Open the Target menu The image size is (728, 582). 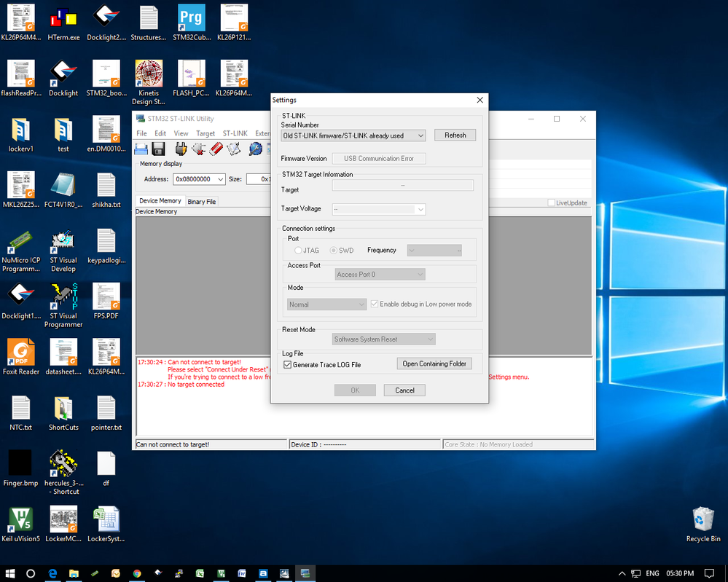[206, 133]
